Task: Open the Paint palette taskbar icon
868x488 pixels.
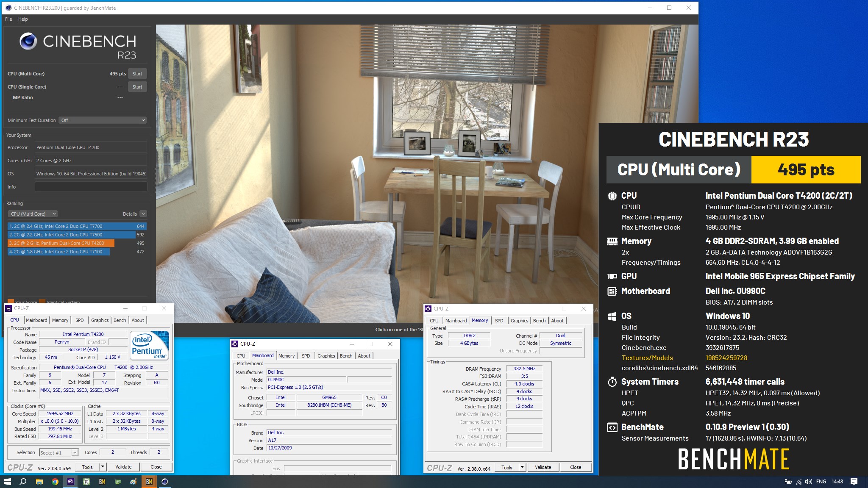Action: pos(133,482)
